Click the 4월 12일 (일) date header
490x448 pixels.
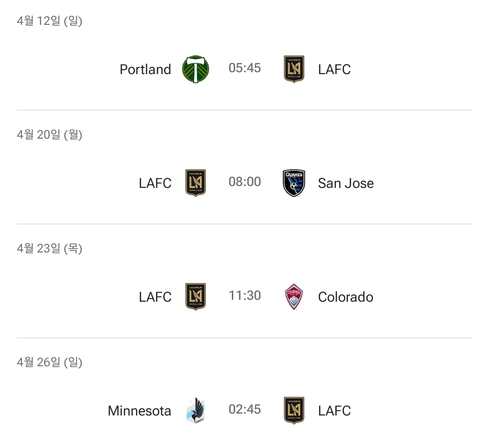(x=50, y=21)
